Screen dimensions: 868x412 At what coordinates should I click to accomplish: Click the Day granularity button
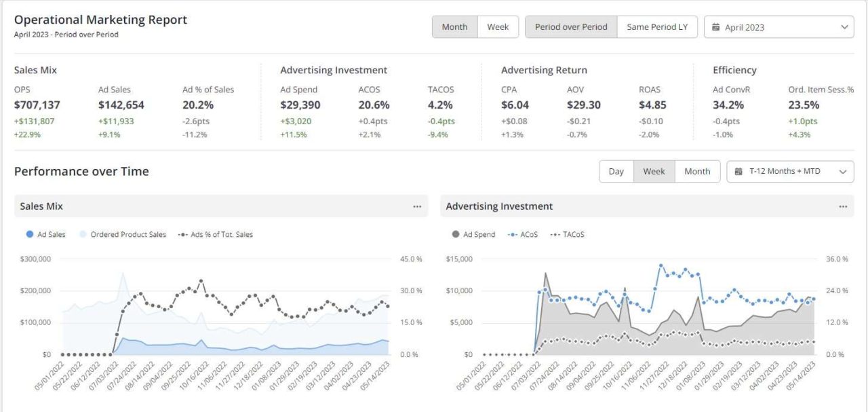616,171
